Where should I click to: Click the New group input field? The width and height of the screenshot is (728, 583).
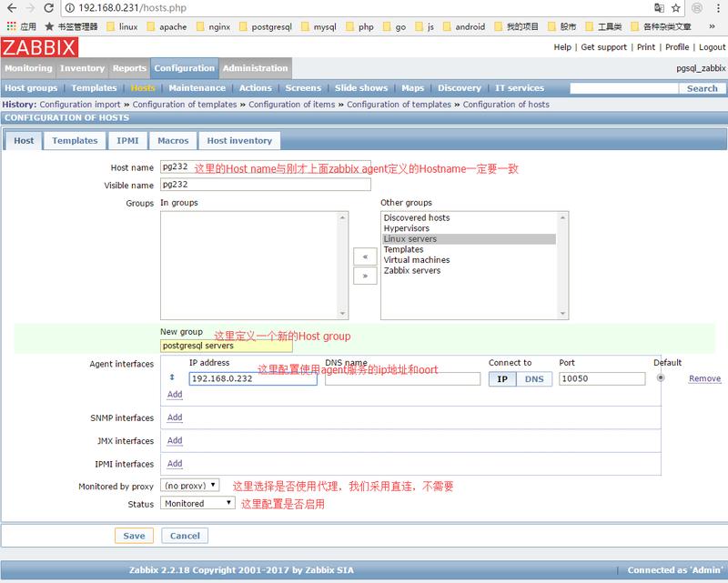click(x=226, y=346)
